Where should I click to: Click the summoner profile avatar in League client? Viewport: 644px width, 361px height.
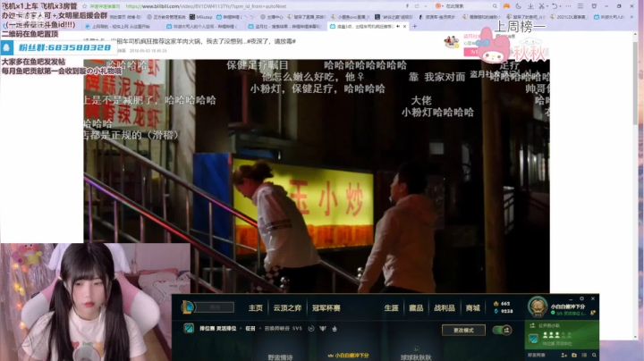pyautogui.click(x=538, y=306)
